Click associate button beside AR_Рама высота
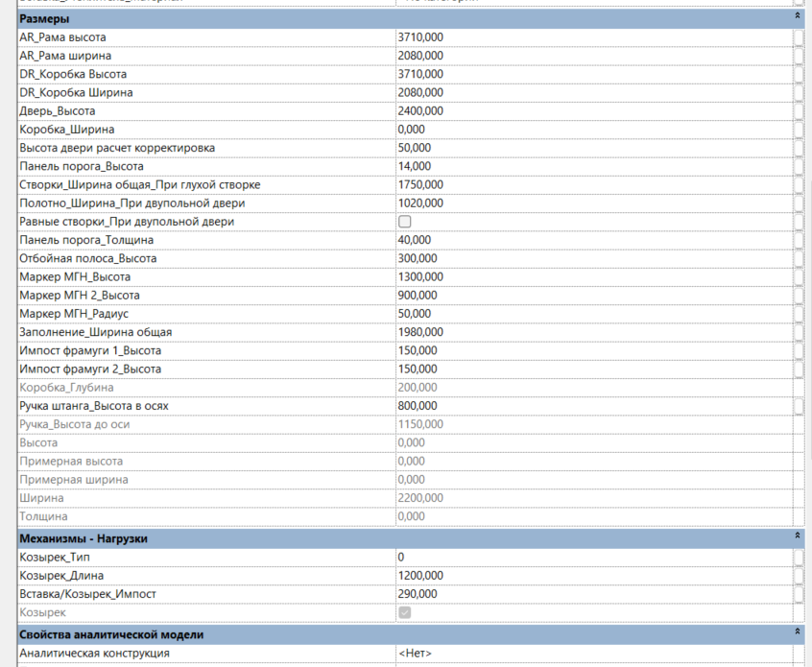 tap(800, 37)
